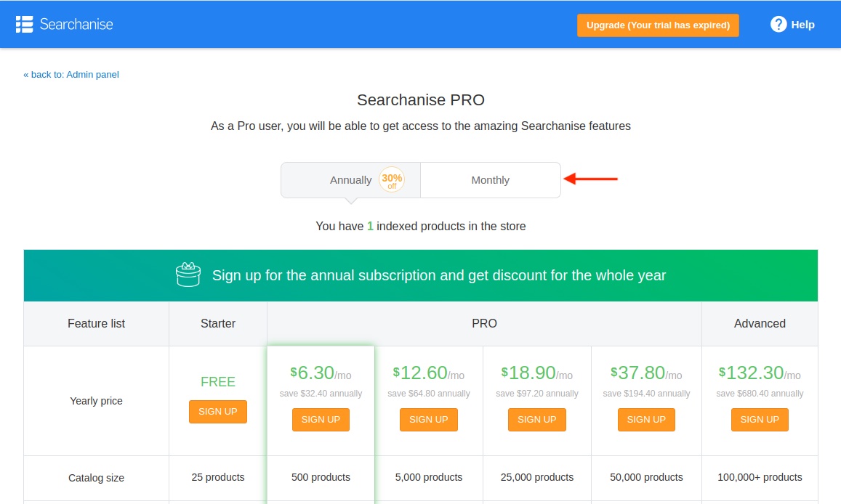Click the $18.90/mo price
Viewport: 841px width, 504px height.
[x=537, y=373]
